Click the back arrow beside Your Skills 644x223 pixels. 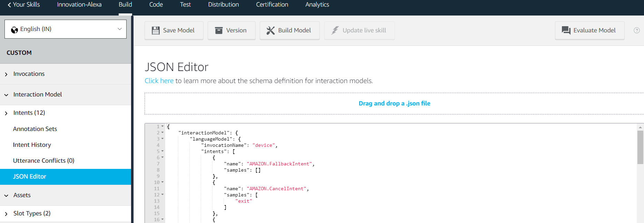tap(9, 4)
